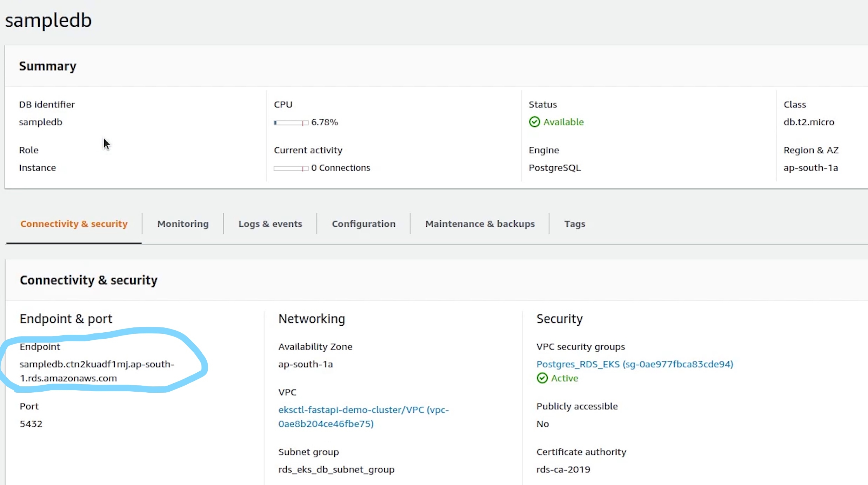Open the Monitoring tab
Viewport: 868px width, 485px height.
coord(183,224)
